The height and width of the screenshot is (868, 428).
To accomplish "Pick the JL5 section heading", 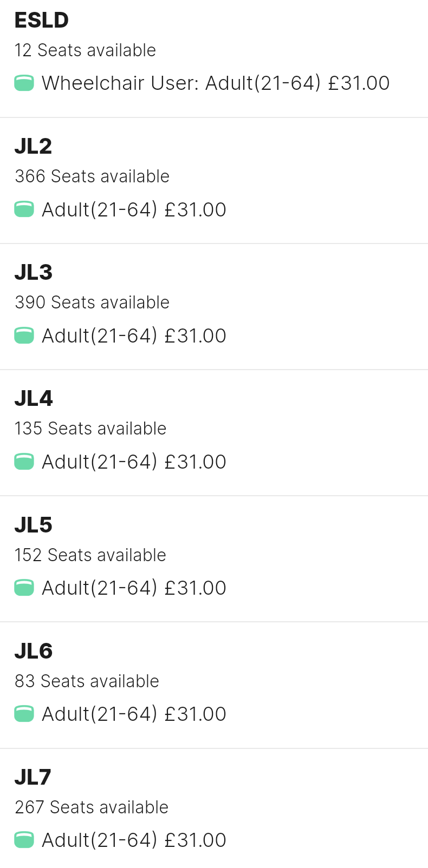I will click(33, 525).
